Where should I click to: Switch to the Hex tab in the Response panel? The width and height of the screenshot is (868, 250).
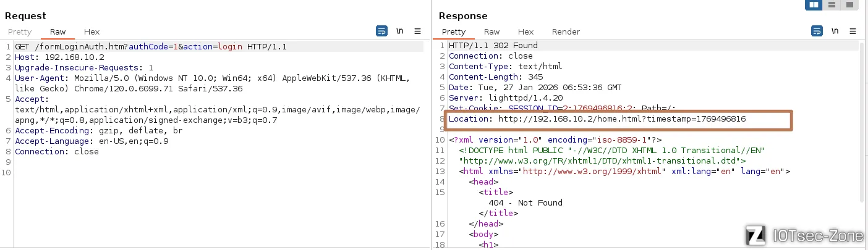pyautogui.click(x=525, y=31)
